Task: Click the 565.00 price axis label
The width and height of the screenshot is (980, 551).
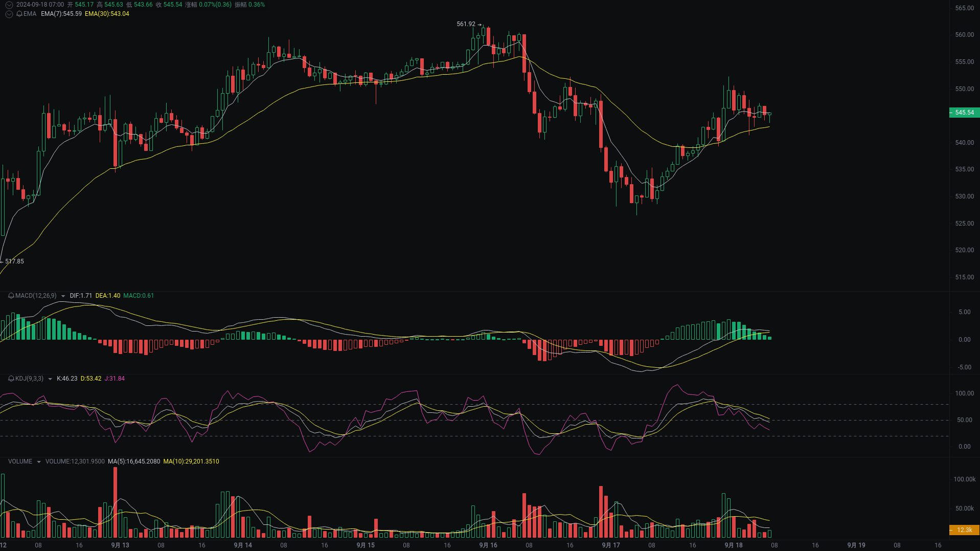Action: (965, 8)
